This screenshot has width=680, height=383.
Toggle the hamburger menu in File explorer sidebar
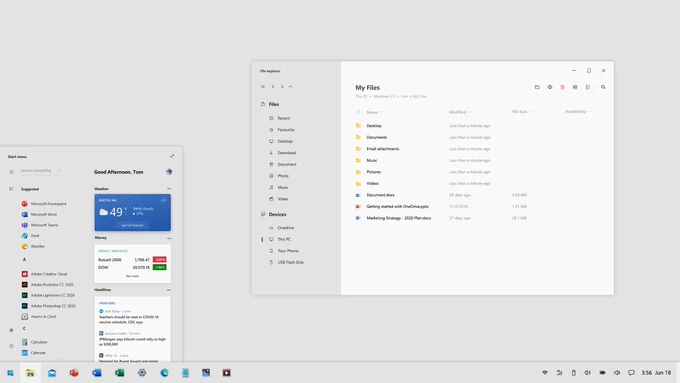263,87
